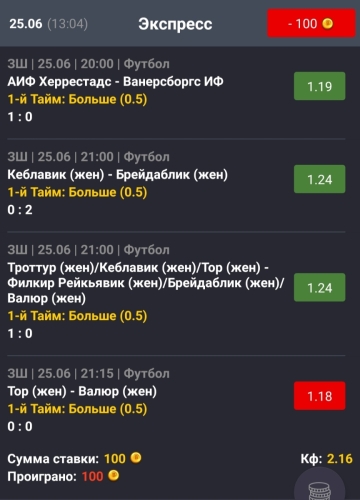
Task: Click the coin icon next to Проиграно
Action: (113, 475)
